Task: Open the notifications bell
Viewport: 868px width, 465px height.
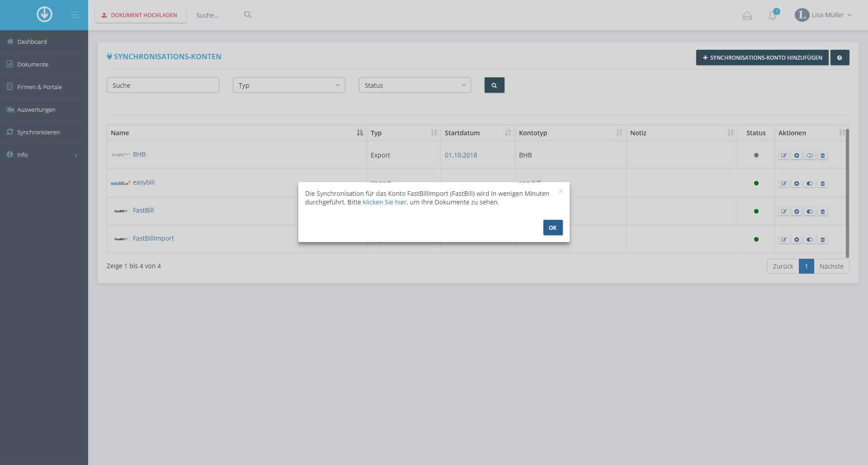Action: (x=773, y=15)
